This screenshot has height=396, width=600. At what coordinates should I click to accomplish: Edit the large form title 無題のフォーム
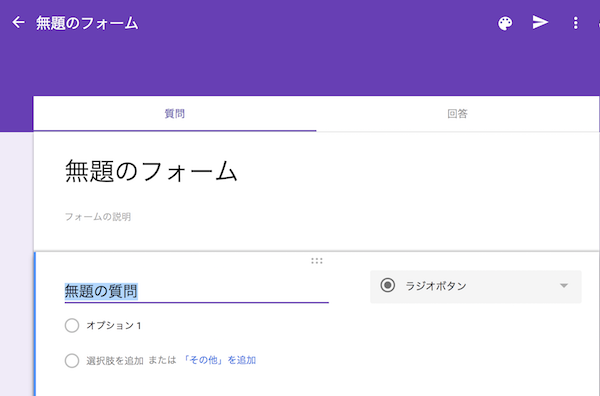[x=151, y=171]
